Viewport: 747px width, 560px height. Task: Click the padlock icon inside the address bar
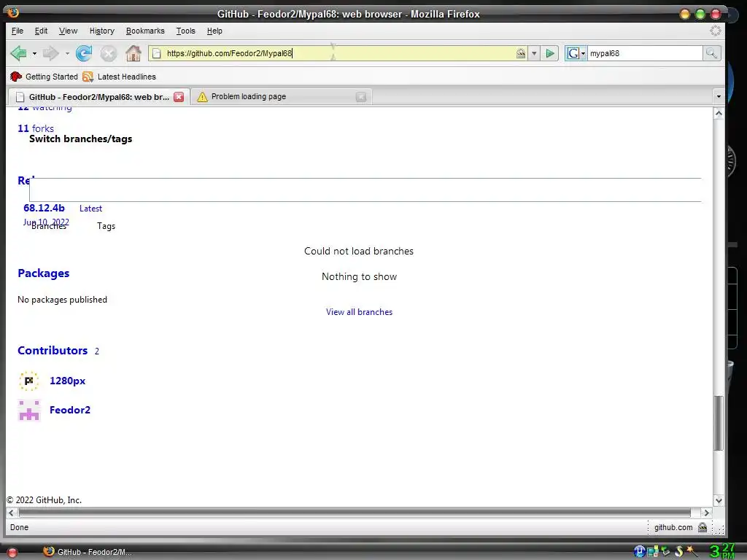pos(521,53)
